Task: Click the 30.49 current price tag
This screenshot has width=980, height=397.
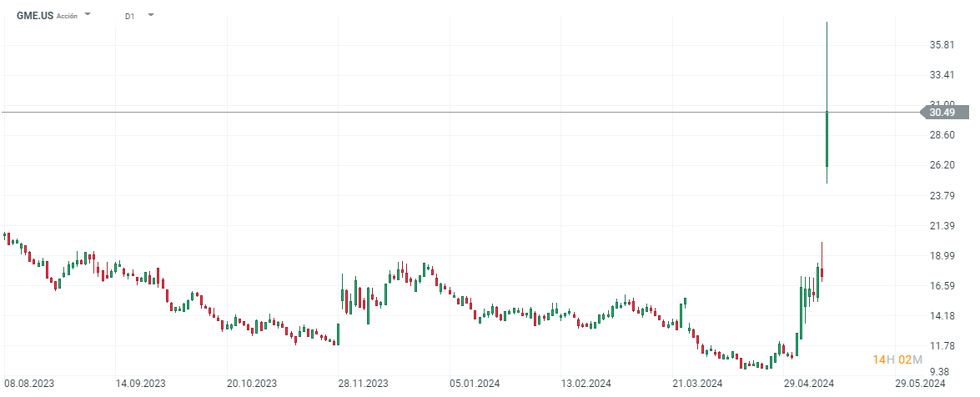Action: pos(944,113)
